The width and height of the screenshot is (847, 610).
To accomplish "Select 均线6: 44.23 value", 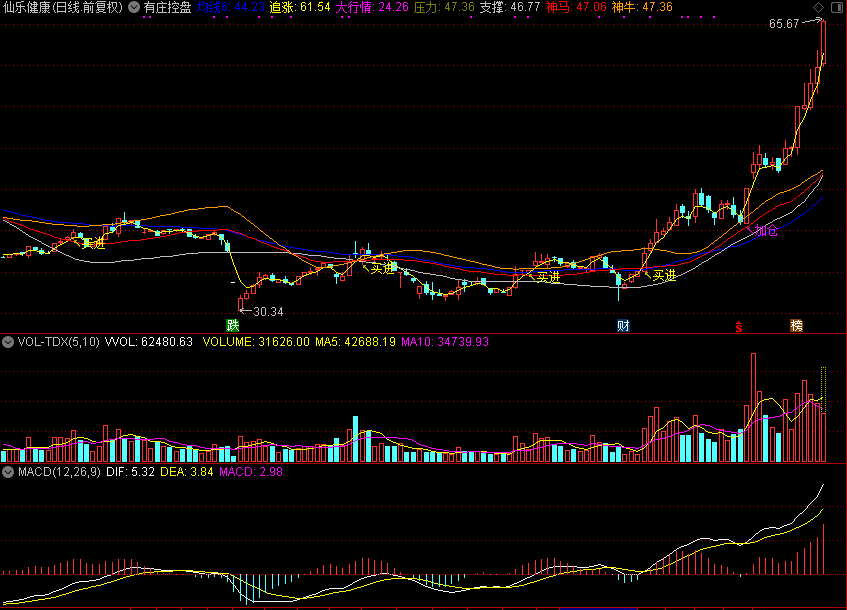I will pos(231,8).
